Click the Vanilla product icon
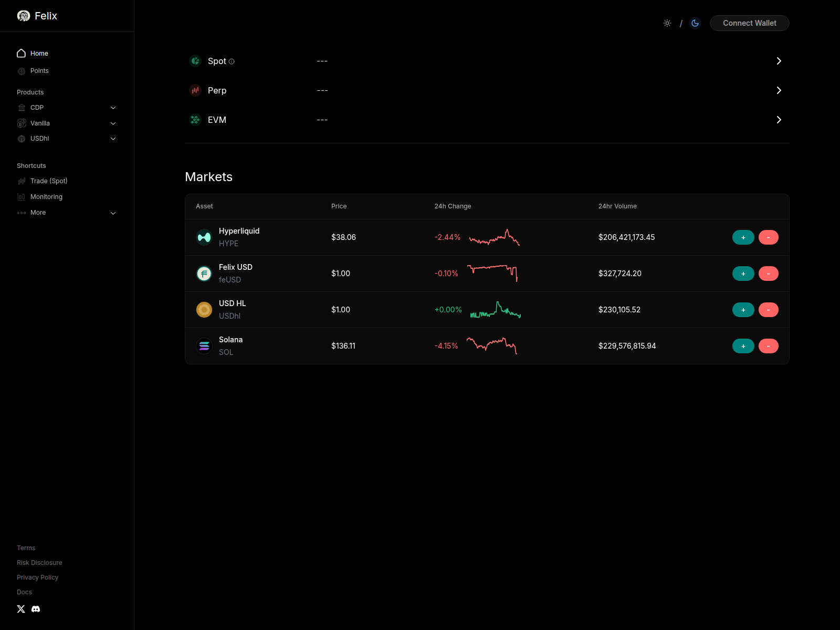Image resolution: width=840 pixels, height=630 pixels. tap(22, 123)
